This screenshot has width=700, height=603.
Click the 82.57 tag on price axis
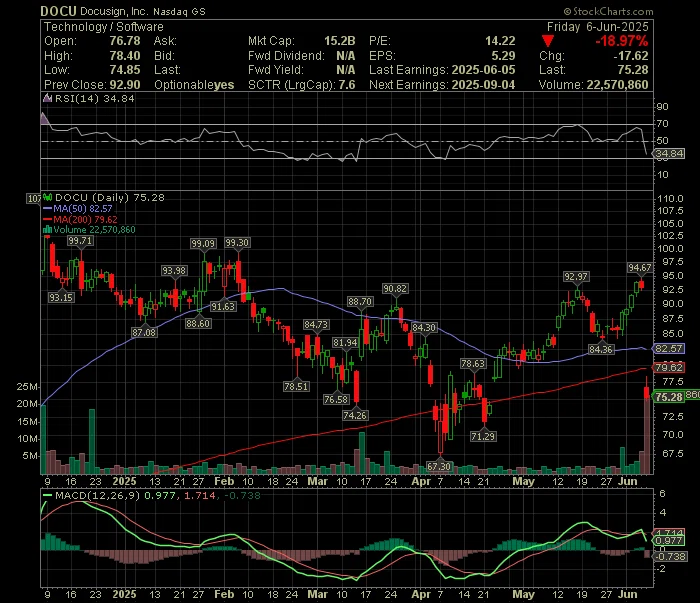tap(668, 349)
